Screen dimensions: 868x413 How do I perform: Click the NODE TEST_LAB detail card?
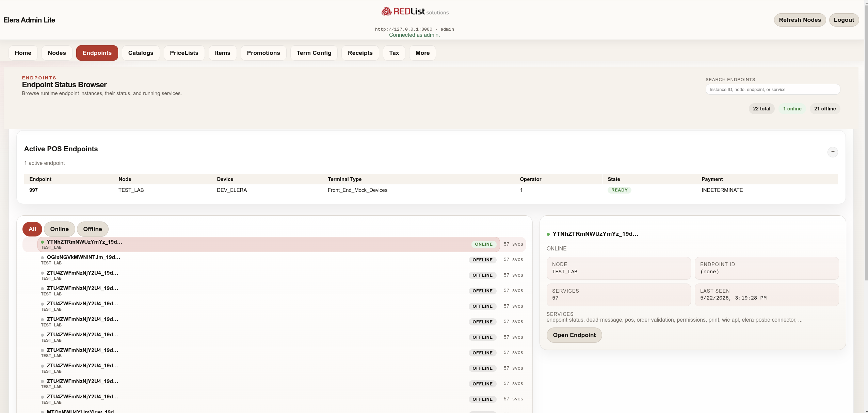618,268
